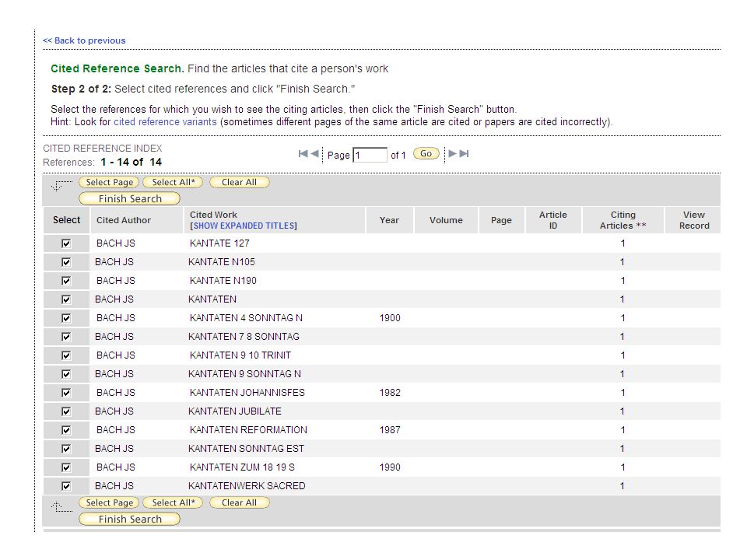747x560 pixels.
Task: Toggle checkbox for KANTATEN SONNTAG EST
Action: pyautogui.click(x=65, y=449)
